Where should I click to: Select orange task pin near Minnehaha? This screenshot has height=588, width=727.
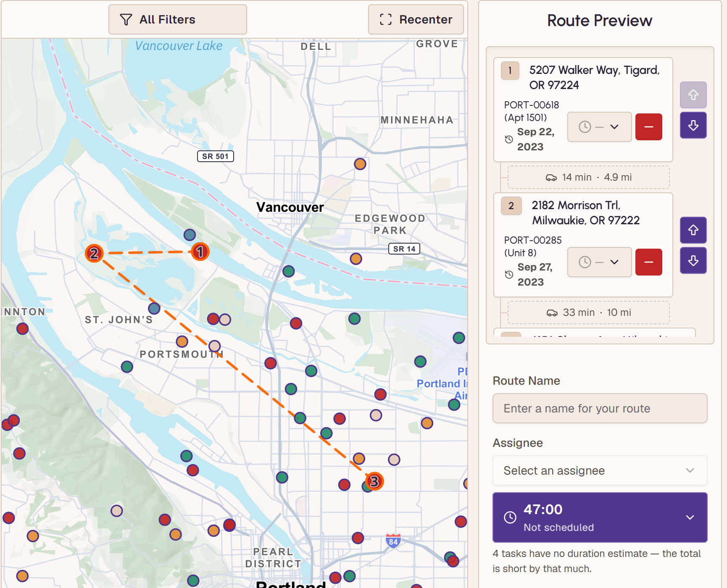(360, 164)
